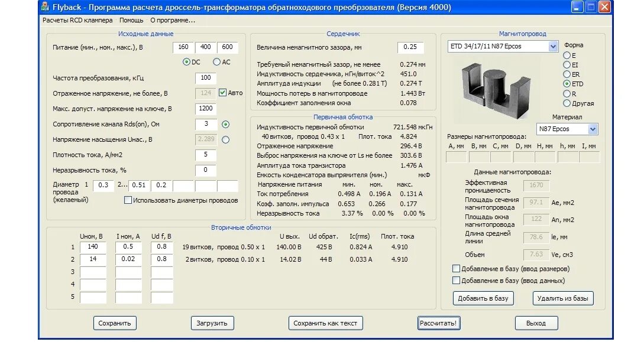The height and width of the screenshot is (342, 644).
Task: Check Добавление в базу (ввод размеров)
Action: (x=456, y=269)
